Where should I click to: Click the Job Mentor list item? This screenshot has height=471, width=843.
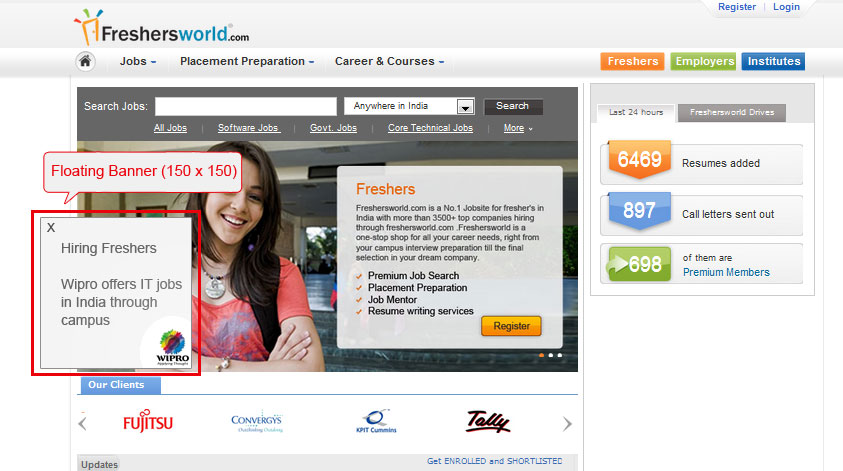click(392, 299)
